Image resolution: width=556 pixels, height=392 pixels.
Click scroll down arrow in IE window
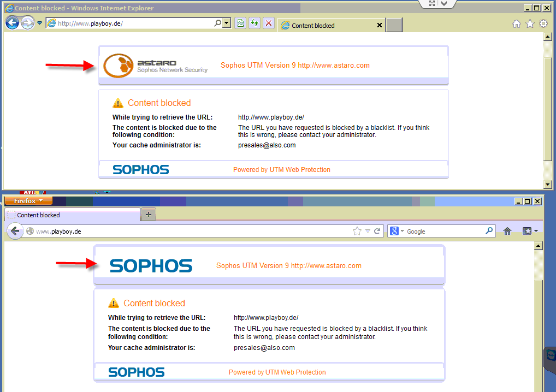(548, 185)
